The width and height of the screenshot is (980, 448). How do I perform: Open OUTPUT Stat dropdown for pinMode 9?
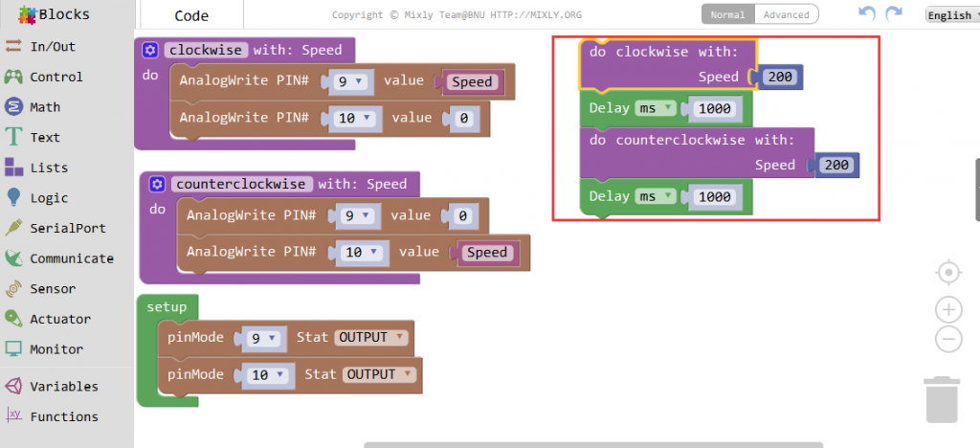coord(371,337)
